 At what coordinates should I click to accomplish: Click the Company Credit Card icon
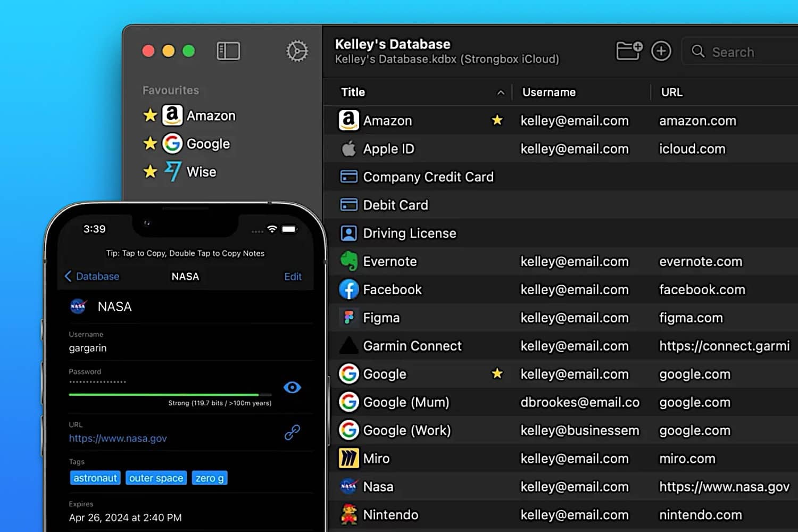pos(348,177)
